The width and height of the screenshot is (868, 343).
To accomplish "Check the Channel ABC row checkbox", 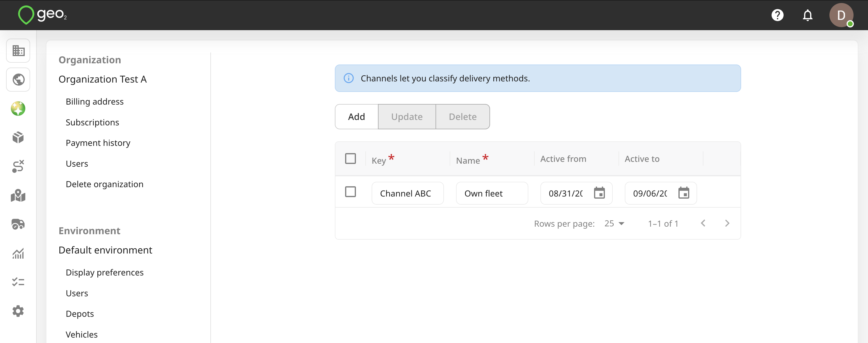I will 351,192.
